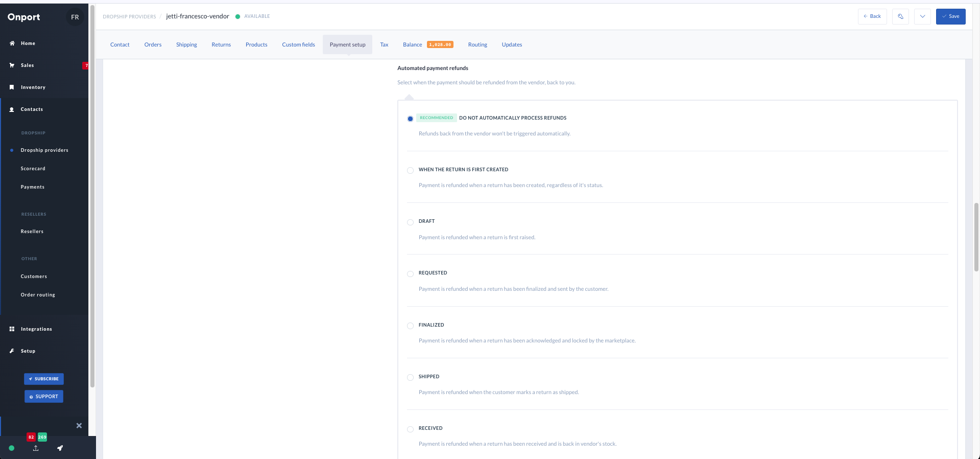
Task: Go to Home in sidebar
Action: pyautogui.click(x=28, y=43)
